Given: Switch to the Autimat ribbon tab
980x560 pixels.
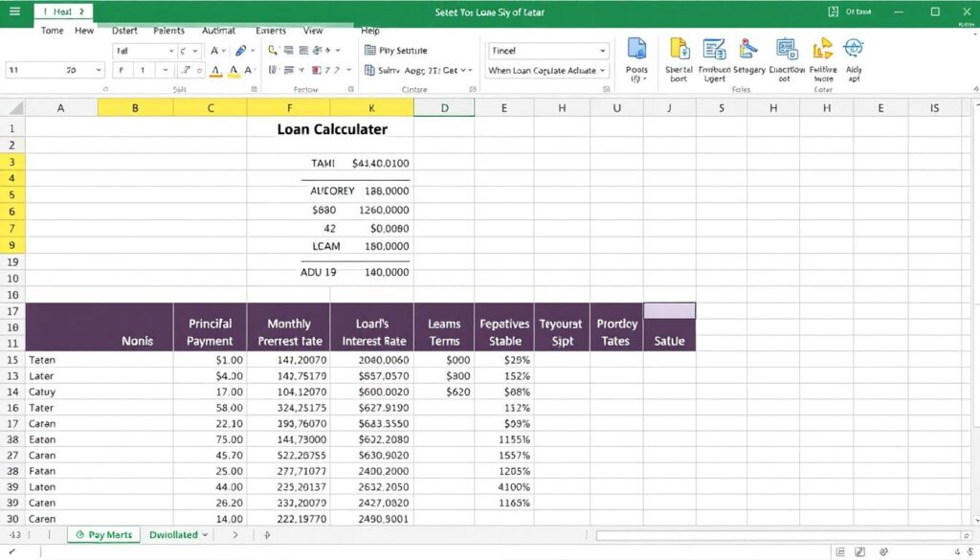Looking at the screenshot, I should 218,30.
